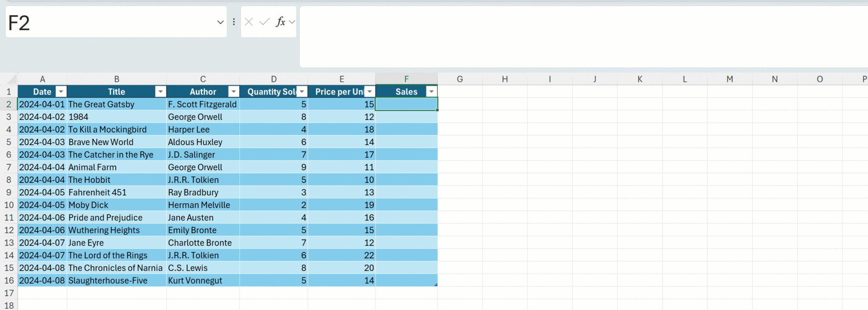Select column M header
Screen dimensions: 868x310
click(x=730, y=79)
